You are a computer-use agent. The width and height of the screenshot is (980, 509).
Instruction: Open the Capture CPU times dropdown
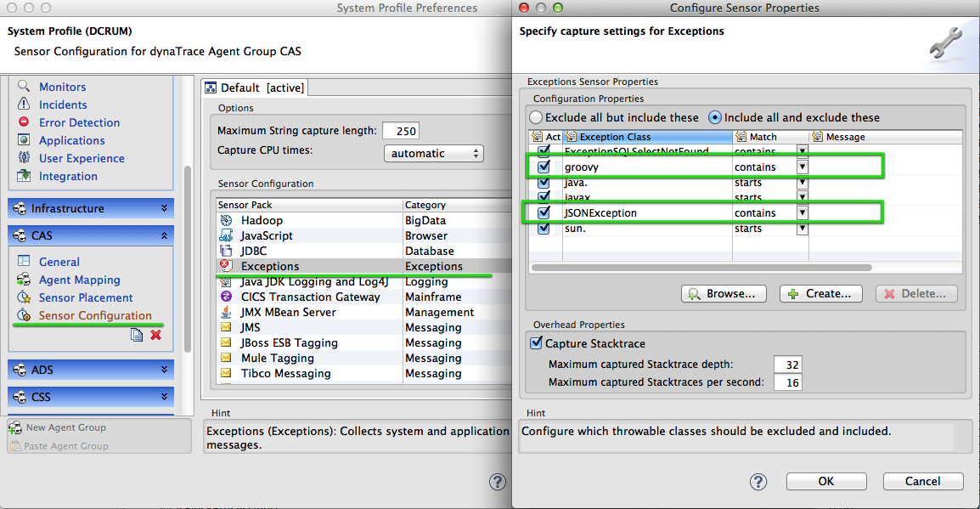click(434, 153)
